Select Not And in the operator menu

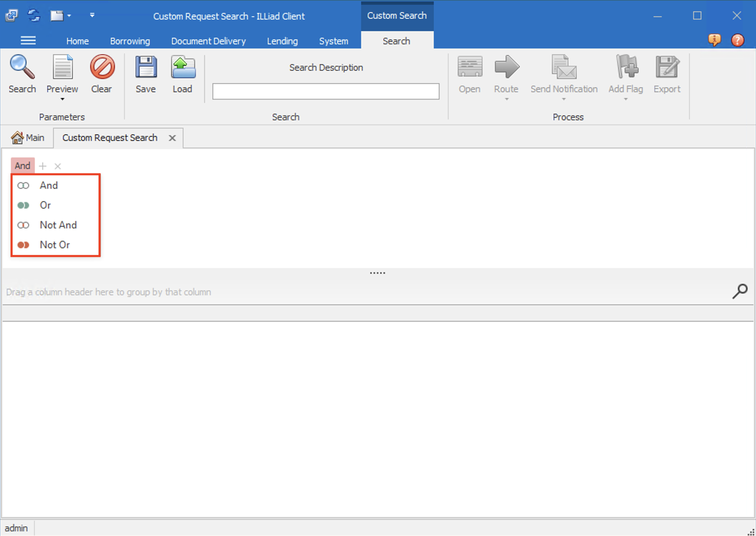[x=58, y=225]
